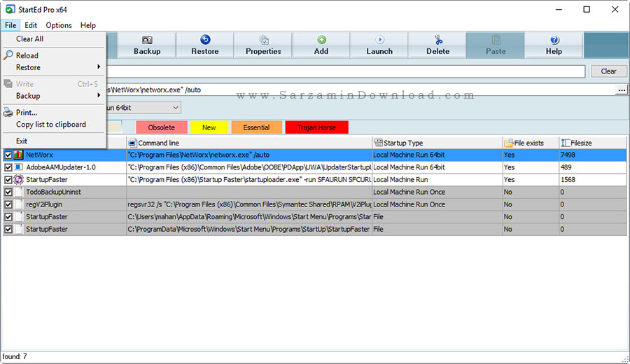The image size is (630, 364).
Task: Open the Help menu
Action: click(88, 25)
